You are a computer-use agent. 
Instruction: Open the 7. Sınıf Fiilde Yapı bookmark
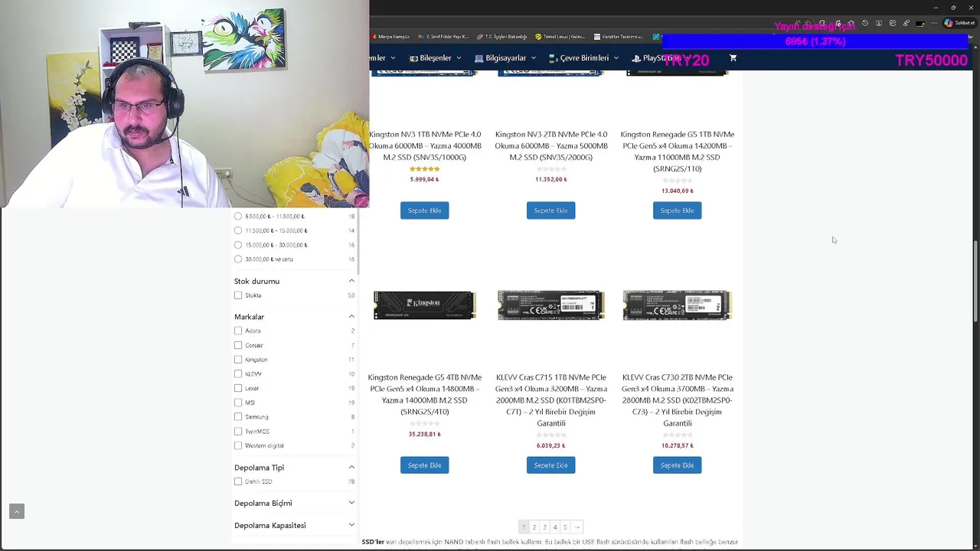[443, 37]
